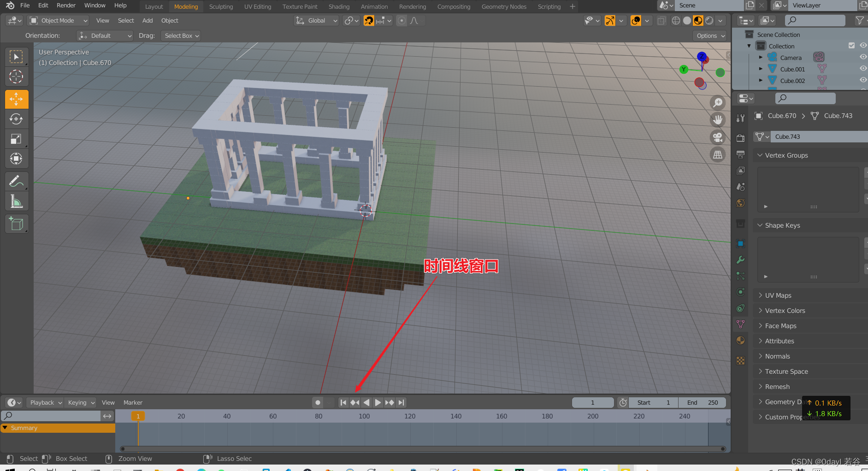Uncheck the Collection checkbox in outliner
The width and height of the screenshot is (868, 471).
(851, 45)
